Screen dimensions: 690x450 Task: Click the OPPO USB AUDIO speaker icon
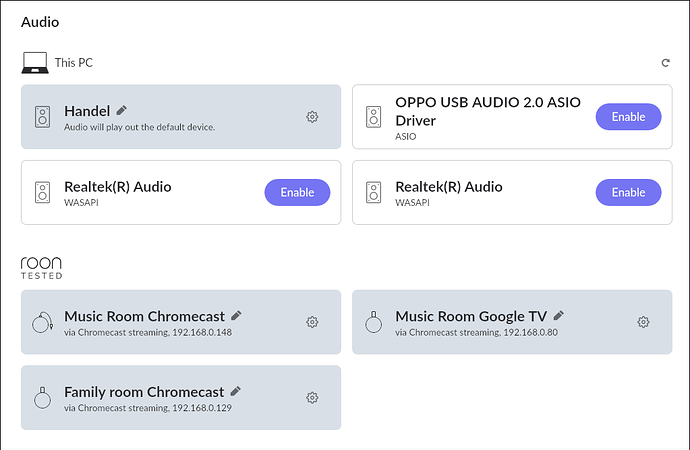pos(374,117)
